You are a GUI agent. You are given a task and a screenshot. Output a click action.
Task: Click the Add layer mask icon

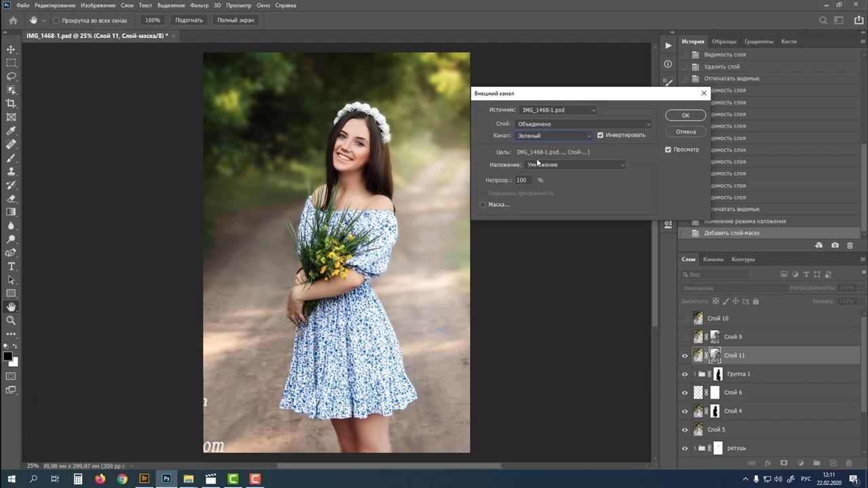tap(784, 464)
